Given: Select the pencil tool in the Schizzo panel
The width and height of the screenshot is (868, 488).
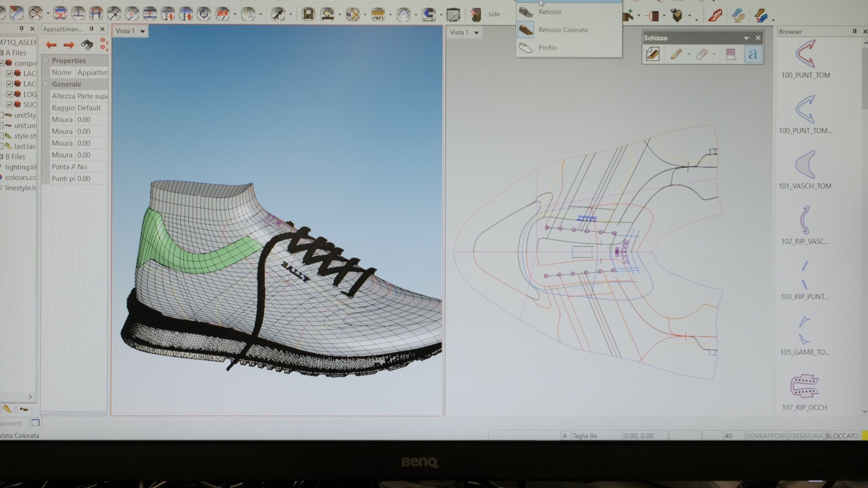Looking at the screenshot, I should pyautogui.click(x=676, y=54).
